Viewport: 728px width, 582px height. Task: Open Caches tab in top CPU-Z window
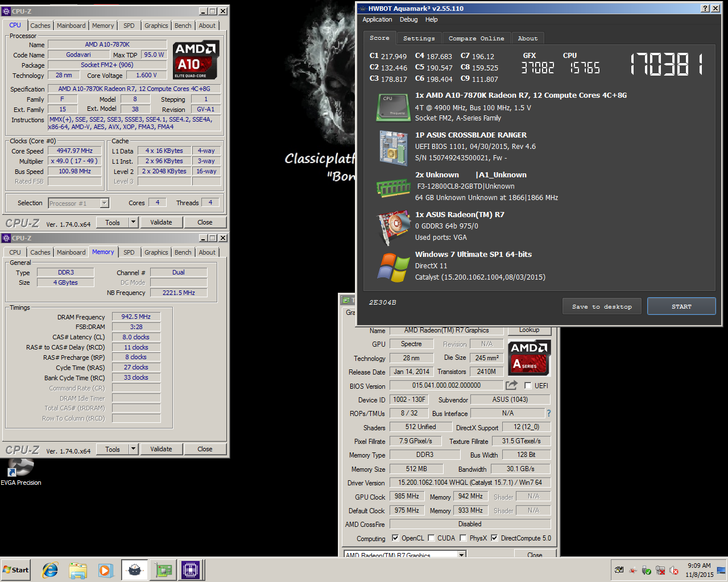coord(40,26)
